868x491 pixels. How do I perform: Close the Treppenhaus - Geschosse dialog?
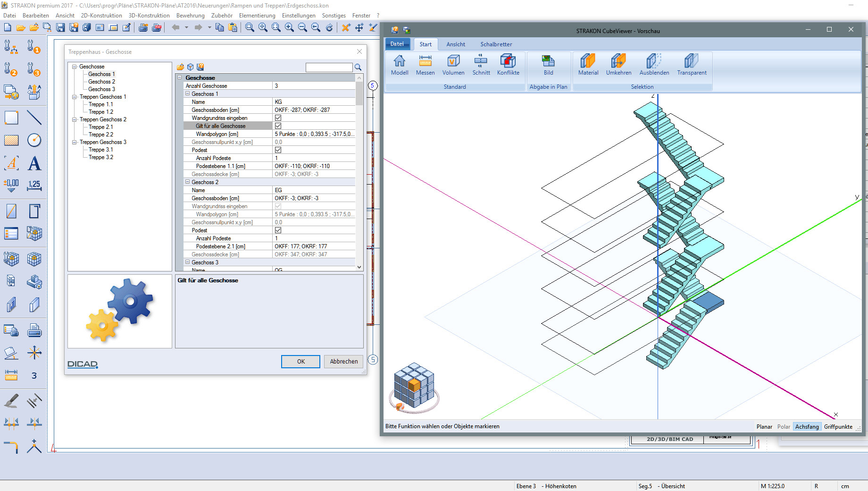359,51
